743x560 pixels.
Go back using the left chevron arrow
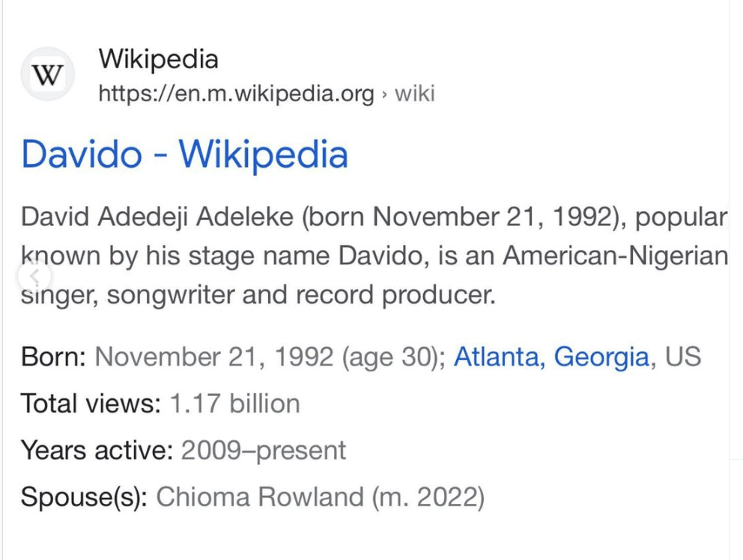coord(34,276)
